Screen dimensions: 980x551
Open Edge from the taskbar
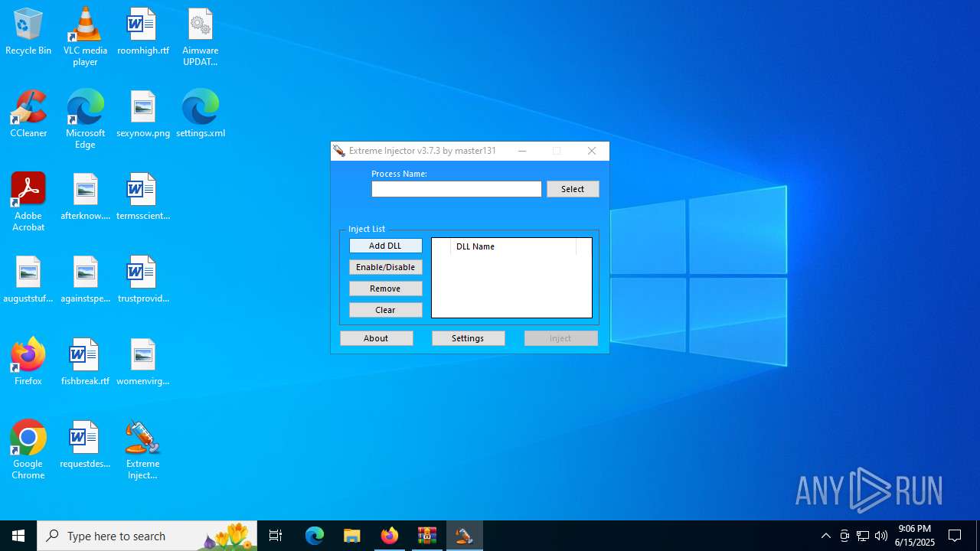tap(315, 536)
